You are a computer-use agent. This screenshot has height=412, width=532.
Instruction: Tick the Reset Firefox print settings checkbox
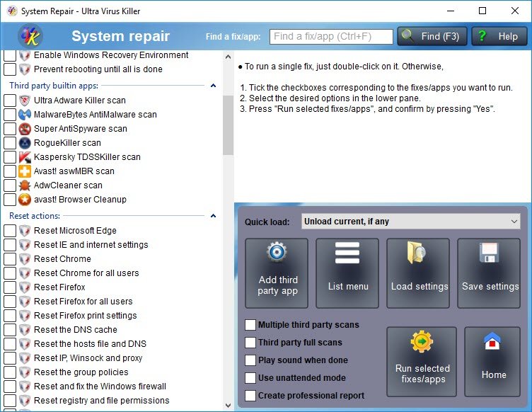pyautogui.click(x=10, y=316)
